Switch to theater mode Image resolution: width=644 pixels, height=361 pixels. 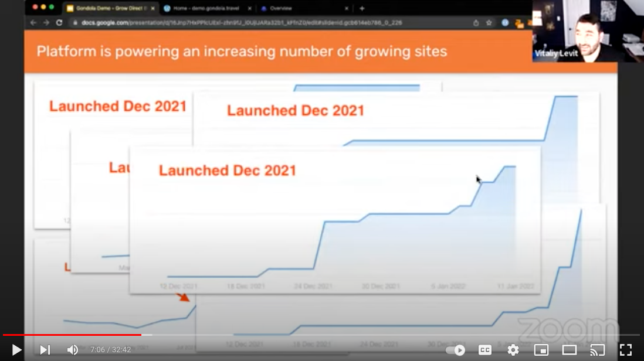pyautogui.click(x=570, y=350)
